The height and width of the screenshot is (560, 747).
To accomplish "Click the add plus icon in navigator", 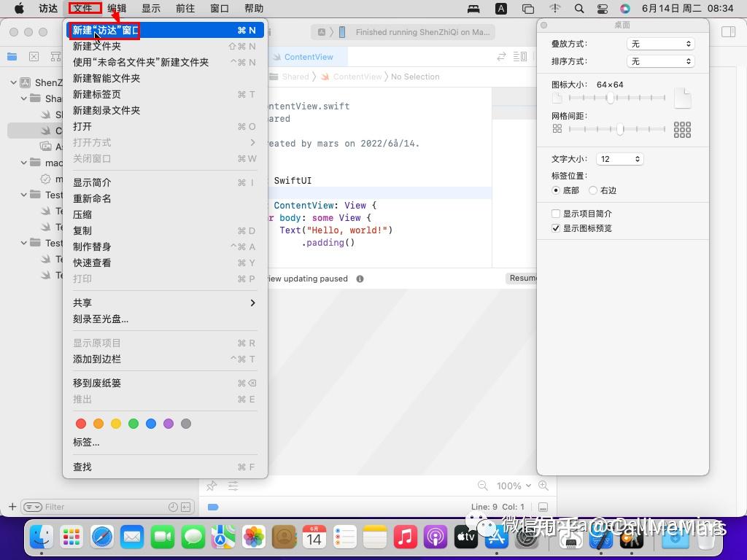I will point(12,507).
